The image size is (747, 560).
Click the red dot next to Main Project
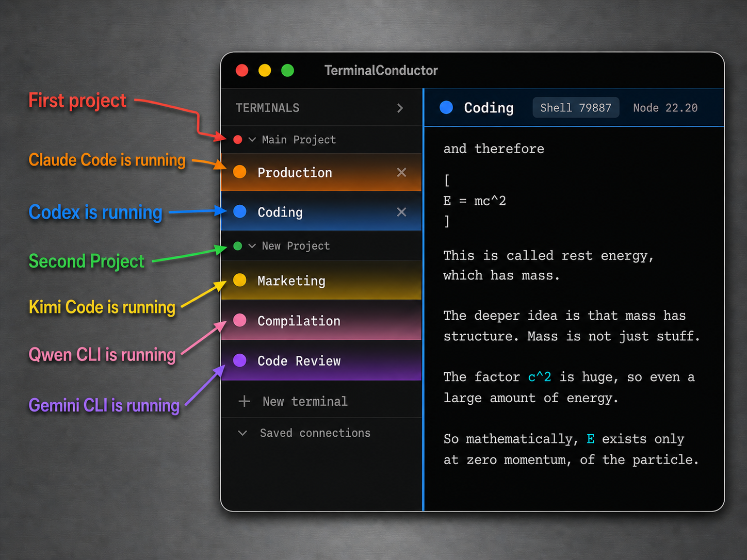(x=238, y=140)
